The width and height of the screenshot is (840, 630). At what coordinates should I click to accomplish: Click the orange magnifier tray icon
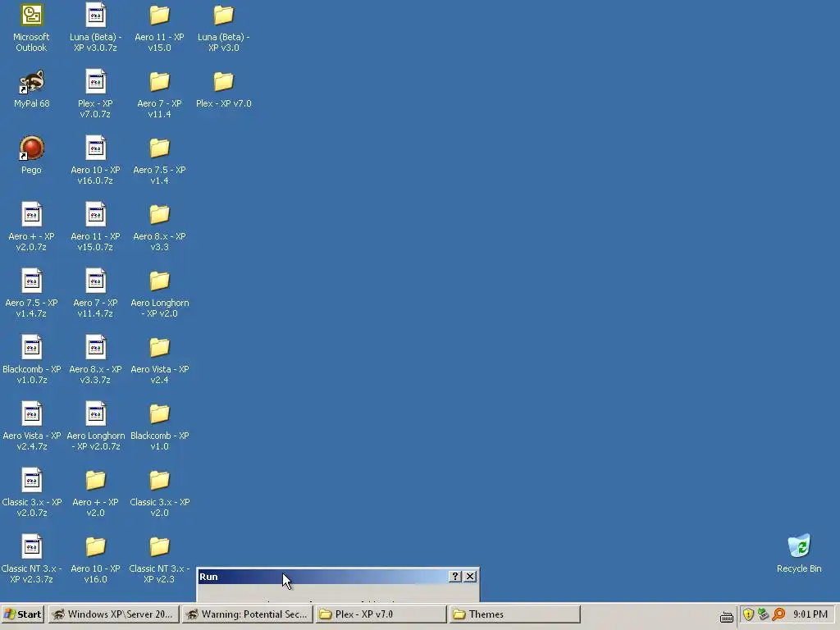tap(778, 614)
